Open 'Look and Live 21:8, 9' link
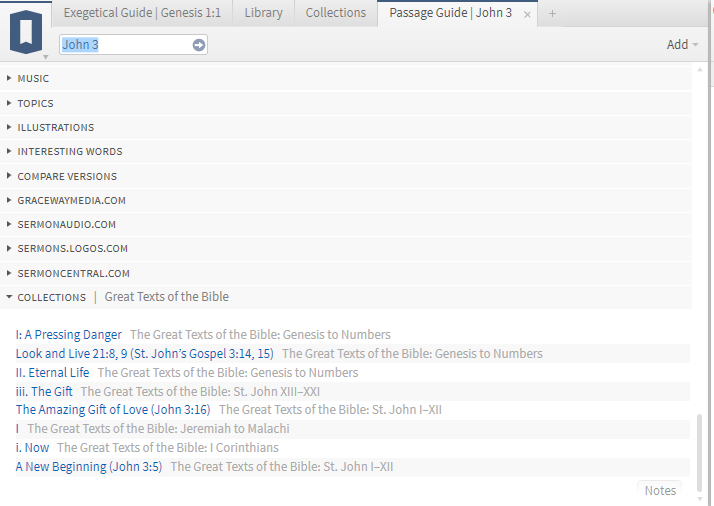The image size is (714, 506). tap(145, 354)
